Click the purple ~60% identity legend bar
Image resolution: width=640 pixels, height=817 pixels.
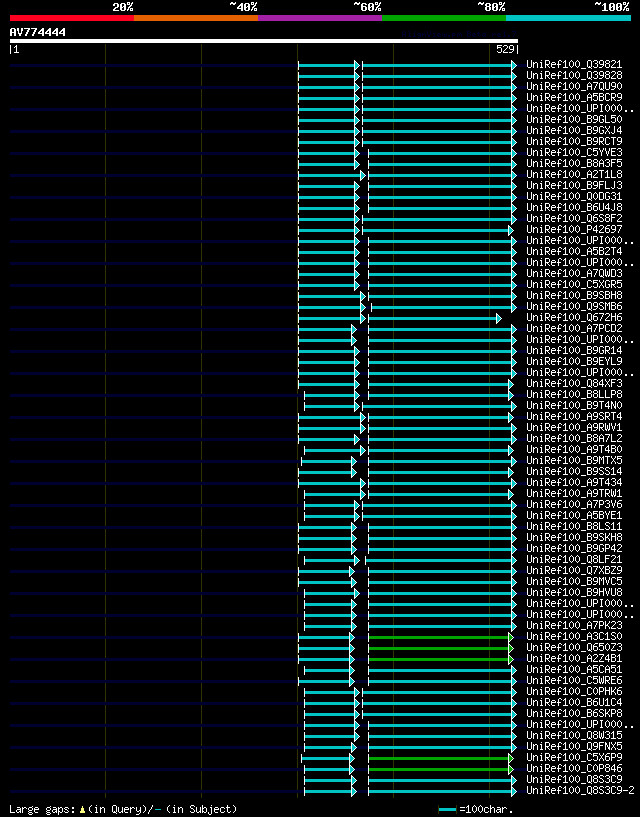coord(320,18)
